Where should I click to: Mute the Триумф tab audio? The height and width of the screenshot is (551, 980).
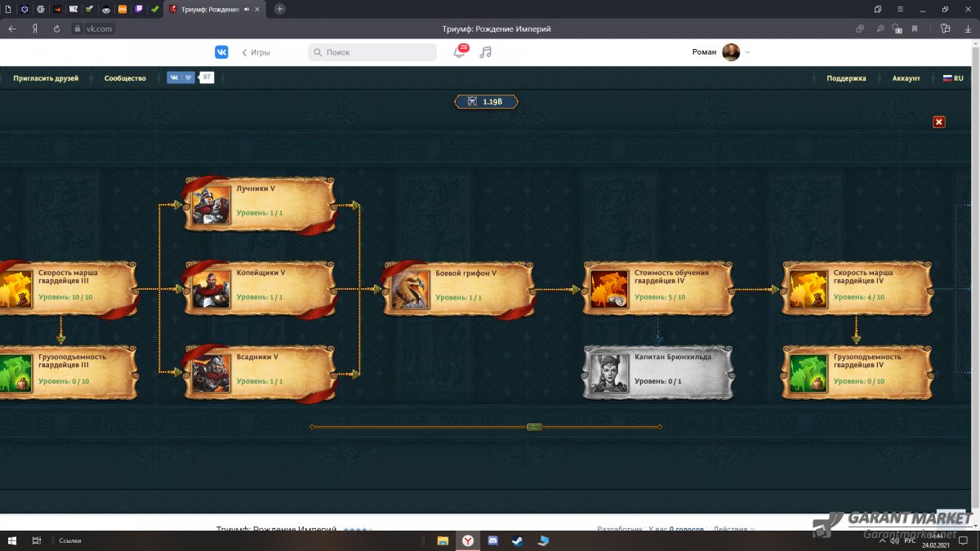[247, 9]
